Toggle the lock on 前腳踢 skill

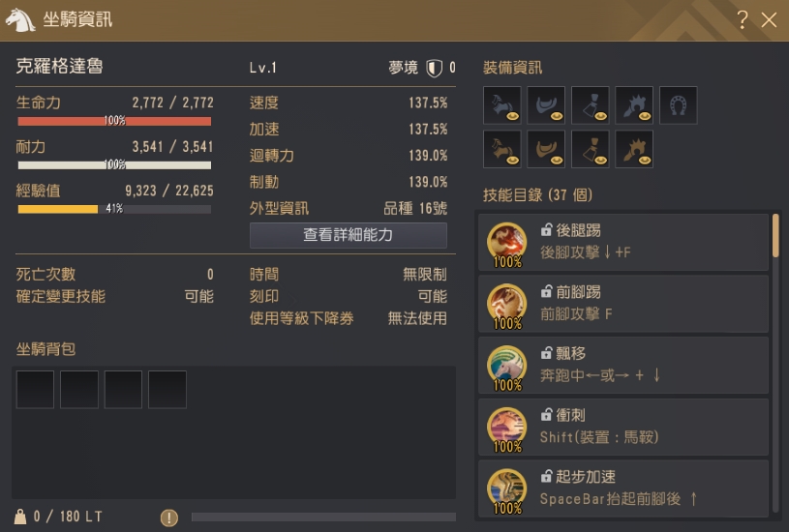pos(546,291)
